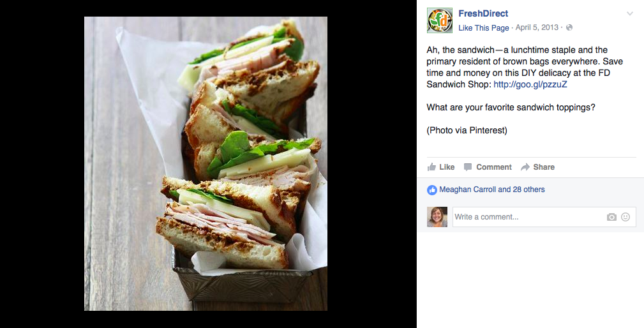Viewport: 644px width, 328px height.
Task: Click the thumbs-up Like icon under the post
Action: pyautogui.click(x=431, y=167)
